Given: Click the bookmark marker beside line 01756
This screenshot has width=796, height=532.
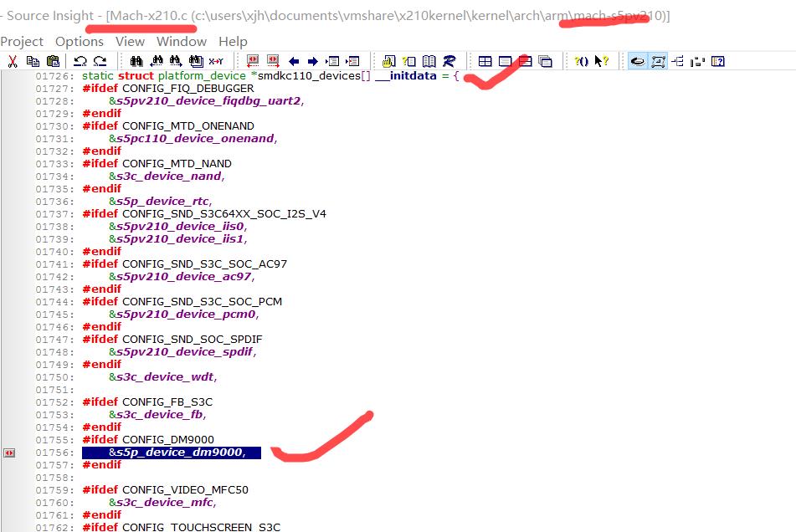Looking at the screenshot, I should (x=9, y=453).
